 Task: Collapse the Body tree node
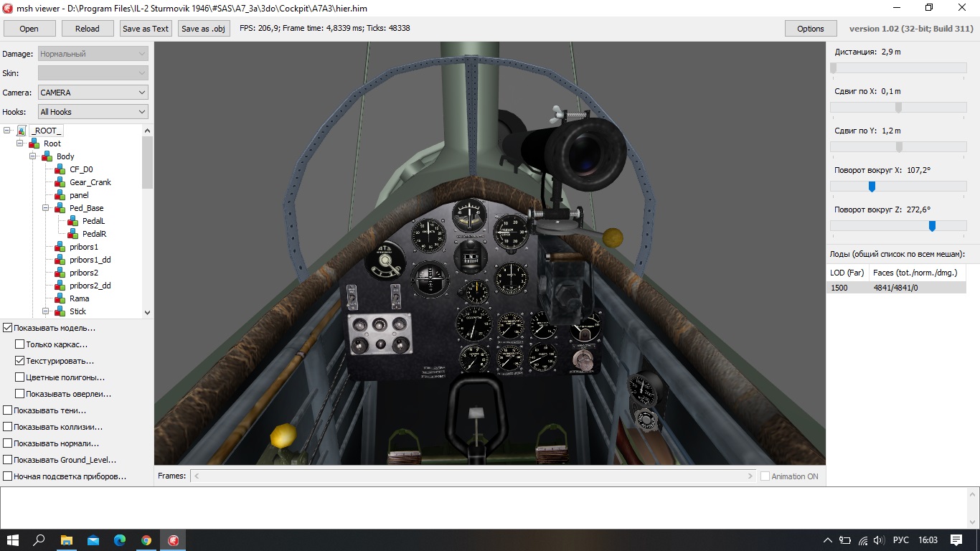tap(34, 156)
